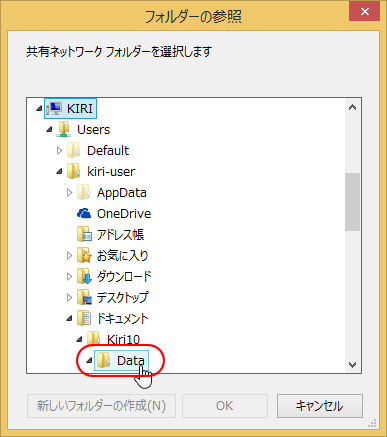The width and height of the screenshot is (387, 437).
Task: Collapse the kiri-user folder node
Action: coord(59,171)
